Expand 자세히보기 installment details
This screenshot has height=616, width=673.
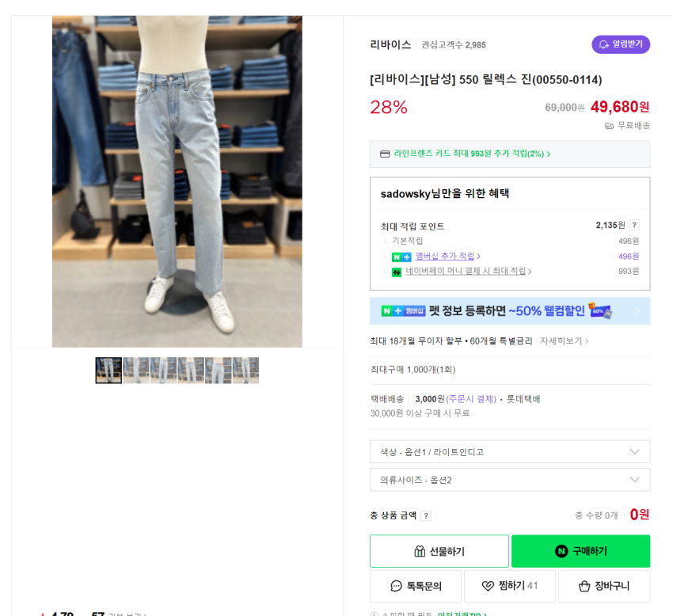tap(565, 341)
